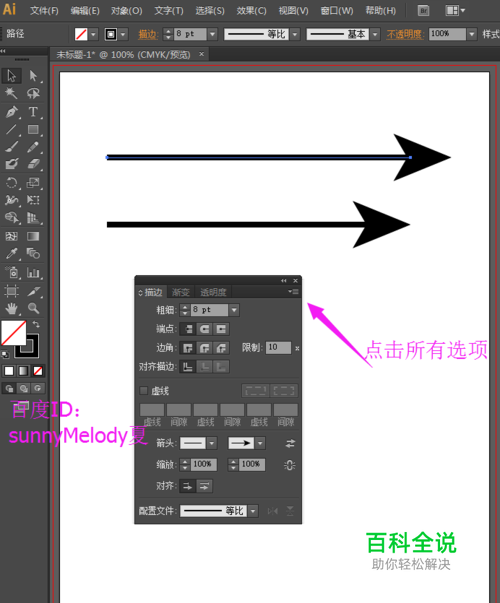Image resolution: width=500 pixels, height=603 pixels.
Task: Click the 描边 link in control bar
Action: (x=148, y=34)
